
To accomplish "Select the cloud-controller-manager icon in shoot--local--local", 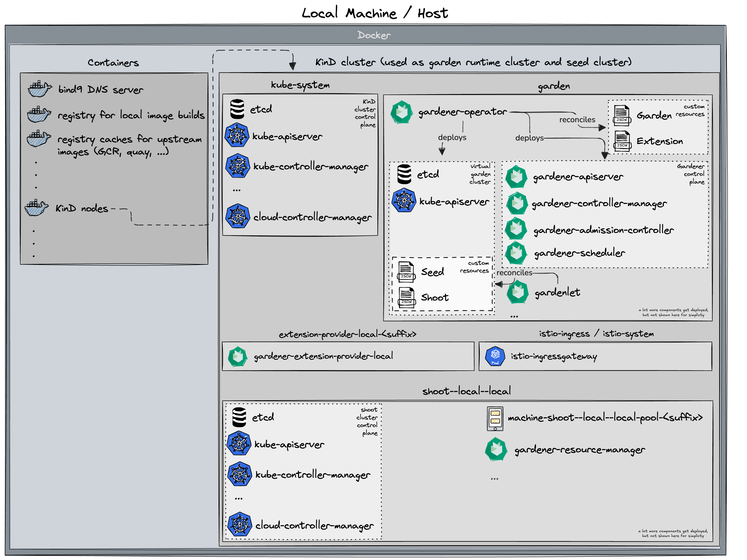I will [240, 524].
